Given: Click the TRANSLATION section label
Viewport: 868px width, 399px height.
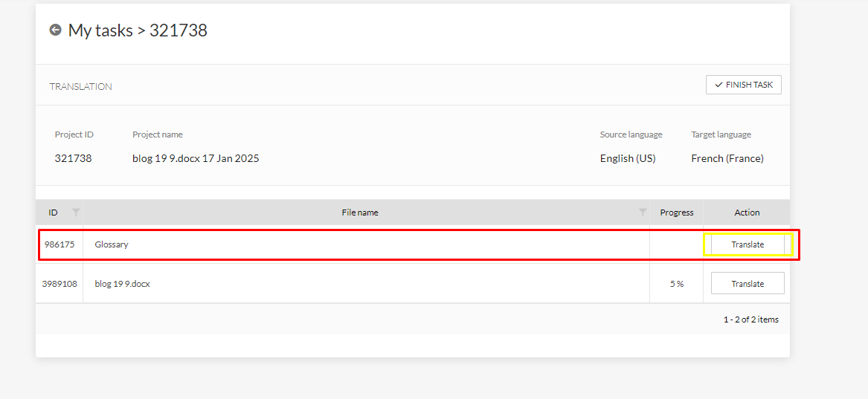Looking at the screenshot, I should point(81,87).
